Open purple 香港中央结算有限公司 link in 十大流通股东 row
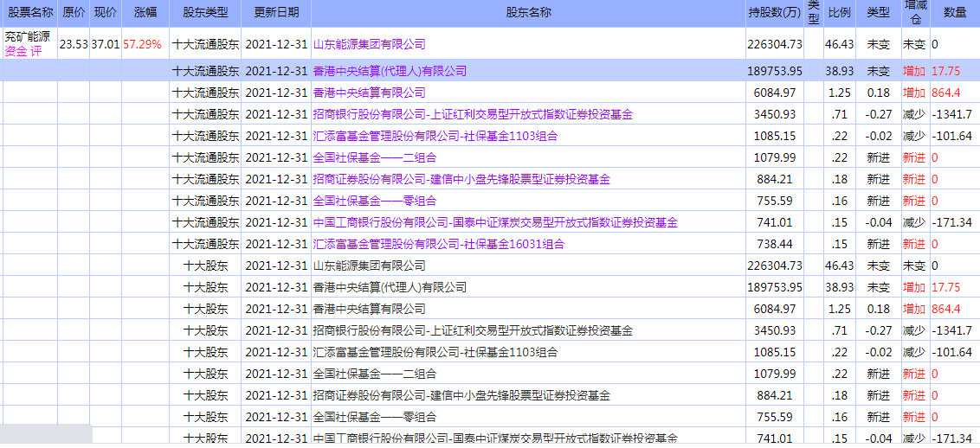Image resolution: width=980 pixels, height=448 pixels. pyautogui.click(x=369, y=93)
